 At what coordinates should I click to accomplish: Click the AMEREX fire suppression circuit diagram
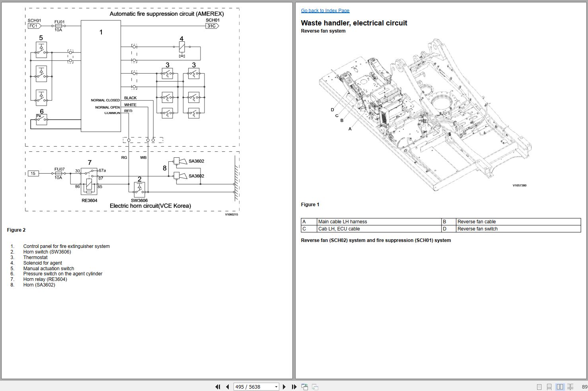tap(132, 77)
